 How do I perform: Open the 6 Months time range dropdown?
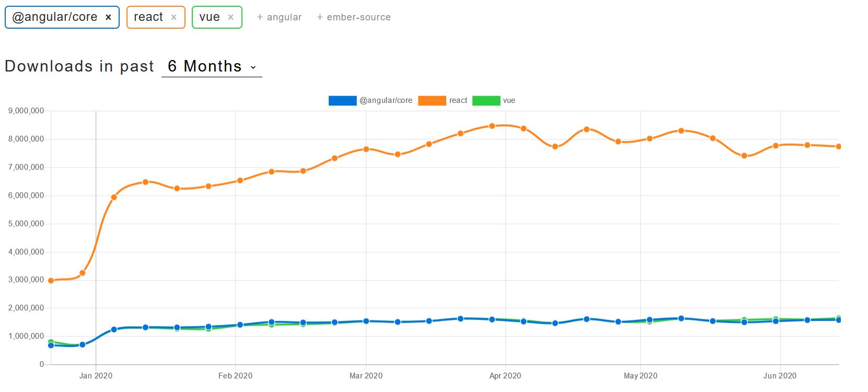point(212,66)
